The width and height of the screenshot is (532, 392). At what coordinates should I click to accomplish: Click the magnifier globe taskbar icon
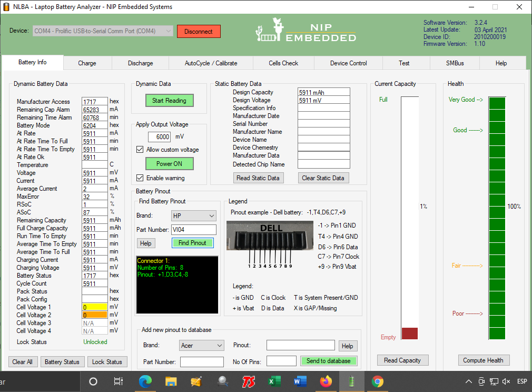(223, 381)
